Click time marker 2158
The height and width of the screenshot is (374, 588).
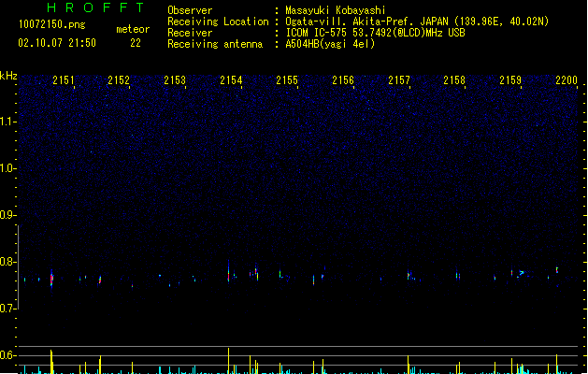pyautogui.click(x=454, y=80)
